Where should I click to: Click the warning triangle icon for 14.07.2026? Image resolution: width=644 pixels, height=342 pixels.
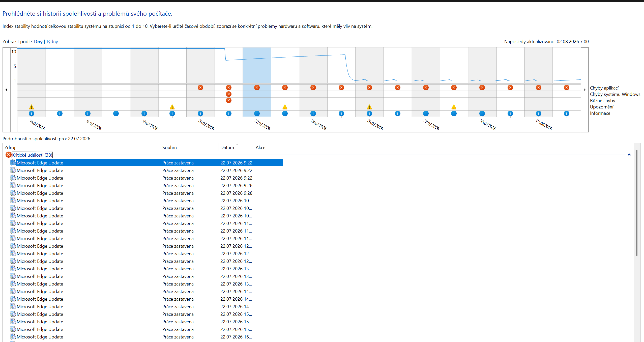[x=32, y=107]
